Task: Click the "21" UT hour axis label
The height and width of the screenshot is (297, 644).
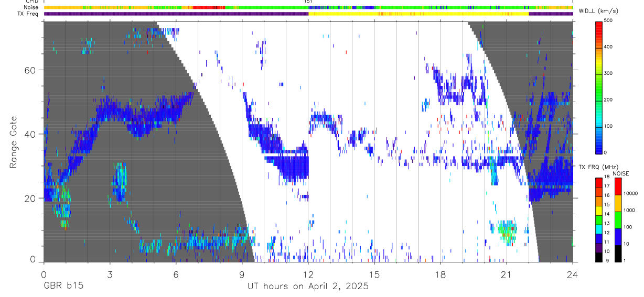Action: [507, 274]
